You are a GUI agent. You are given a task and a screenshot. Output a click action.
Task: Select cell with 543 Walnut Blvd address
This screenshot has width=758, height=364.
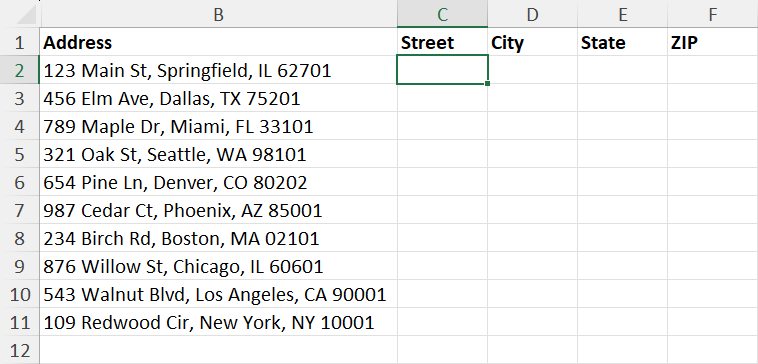coord(219,295)
